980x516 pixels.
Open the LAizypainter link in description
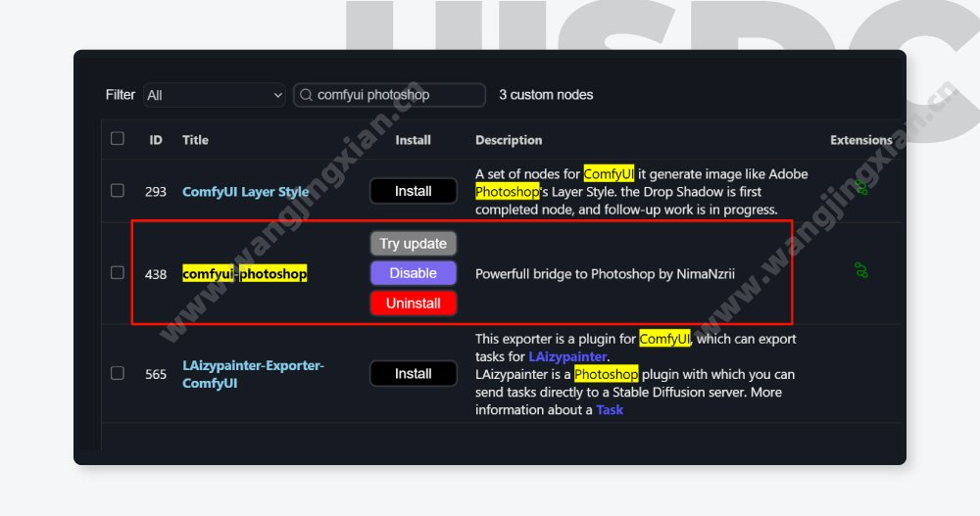(x=567, y=356)
